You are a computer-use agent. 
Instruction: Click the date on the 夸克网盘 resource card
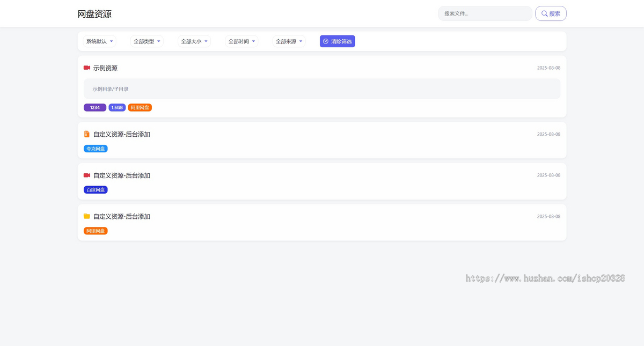(x=548, y=134)
